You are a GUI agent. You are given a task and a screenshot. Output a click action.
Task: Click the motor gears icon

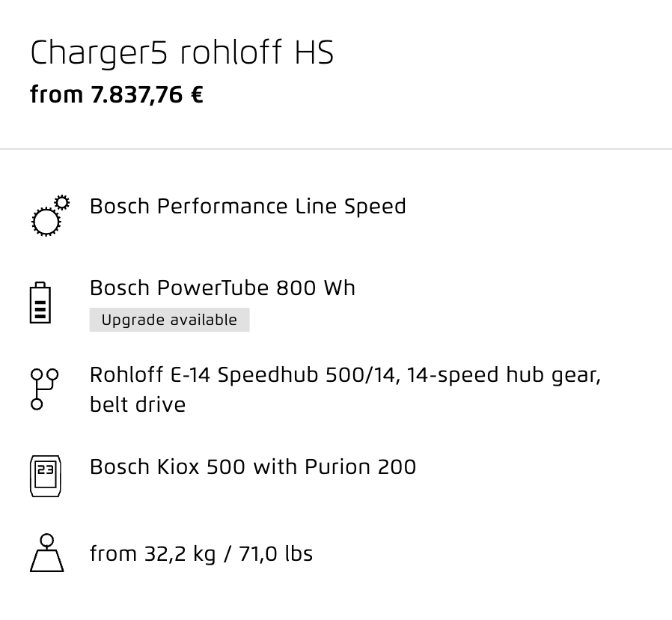tap(51, 215)
